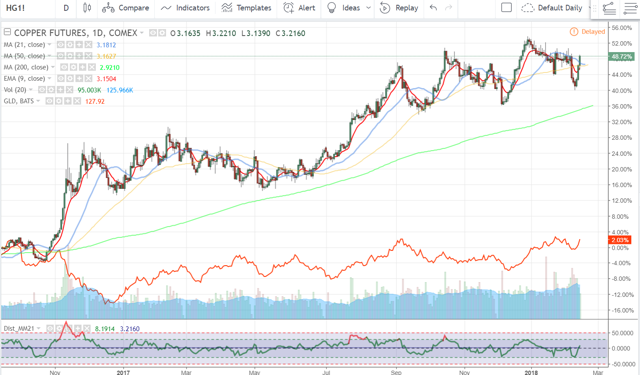Open settings for GLD, BATS
Viewport: 640px width, 375px height.
click(x=59, y=101)
